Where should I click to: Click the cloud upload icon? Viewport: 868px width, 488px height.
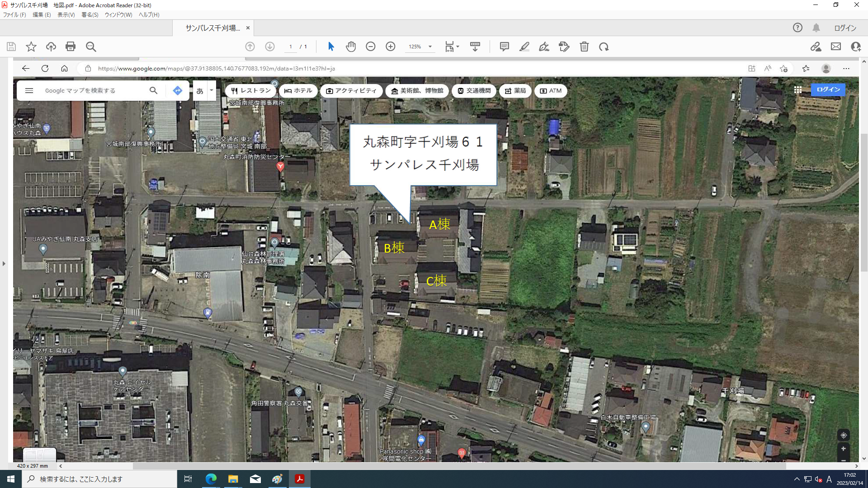click(x=51, y=47)
